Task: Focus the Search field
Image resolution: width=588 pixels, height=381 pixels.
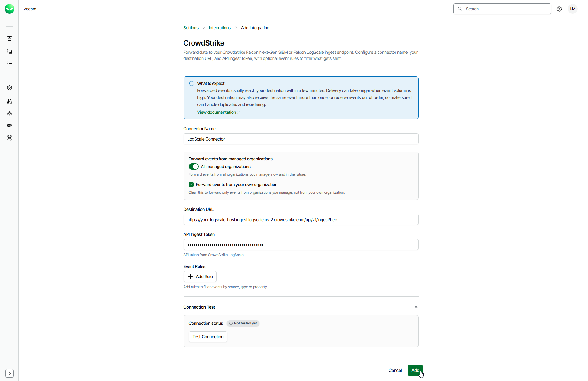Action: tap(502, 9)
